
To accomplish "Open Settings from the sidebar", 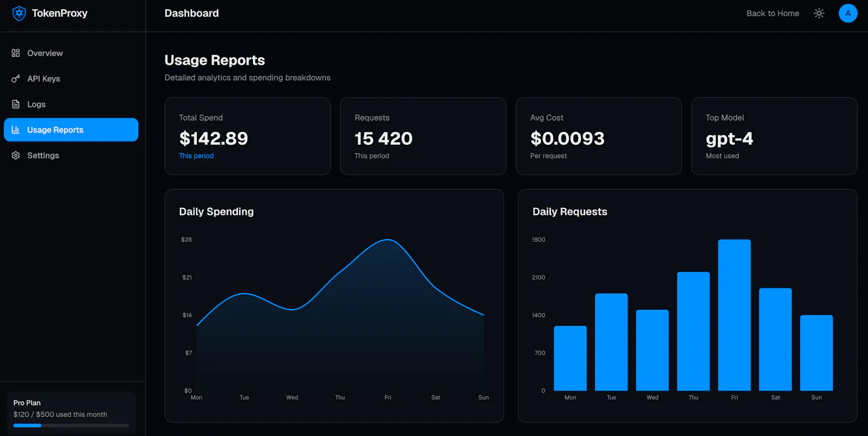I will tap(71, 155).
